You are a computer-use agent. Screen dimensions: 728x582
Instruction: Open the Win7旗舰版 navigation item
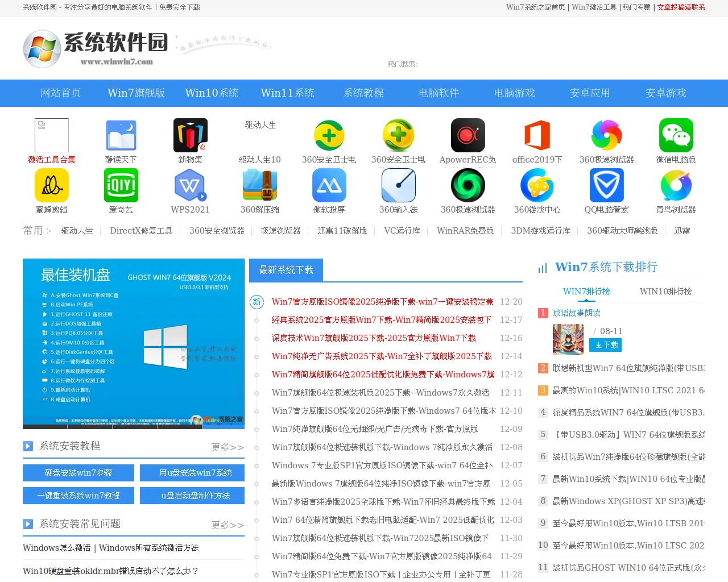click(136, 93)
